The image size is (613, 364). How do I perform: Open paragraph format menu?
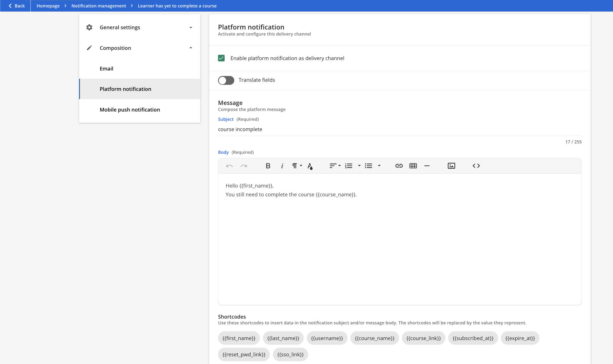click(295, 166)
